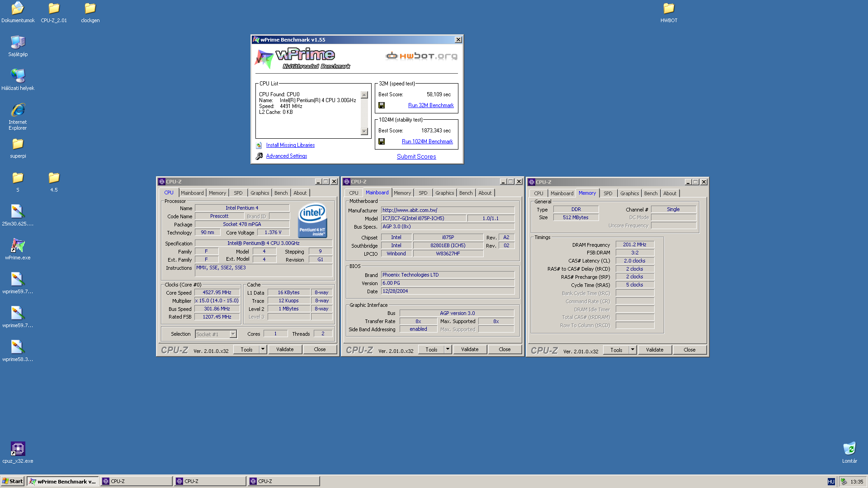Run the 32M Benchmark link
The height and width of the screenshot is (488, 868).
coord(431,105)
